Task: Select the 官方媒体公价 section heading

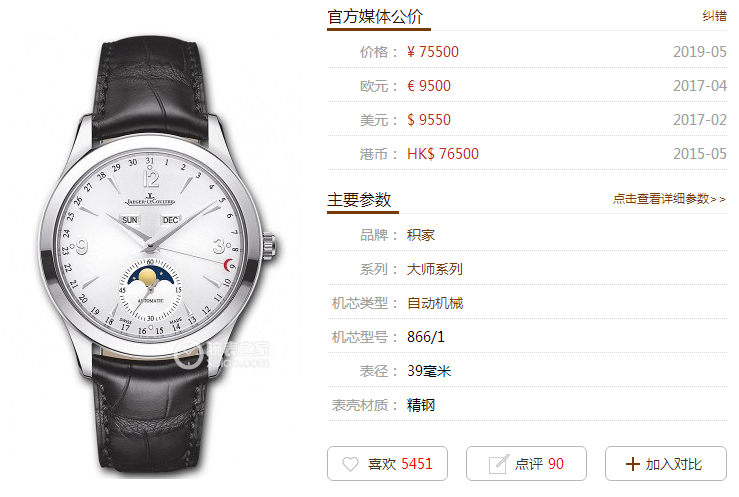Action: point(375,17)
